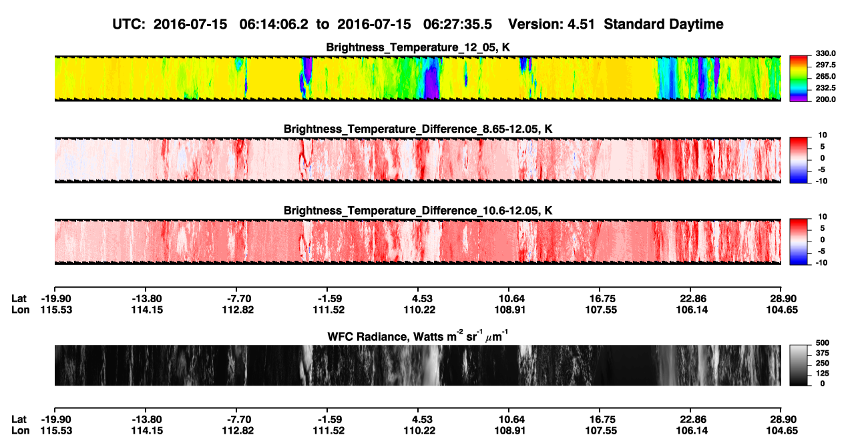Image resolution: width=868 pixels, height=445 pixels.
Task: Click the 'Brightness_Temperature_Difference_8.65-12.05, K' title
Action: (x=418, y=128)
